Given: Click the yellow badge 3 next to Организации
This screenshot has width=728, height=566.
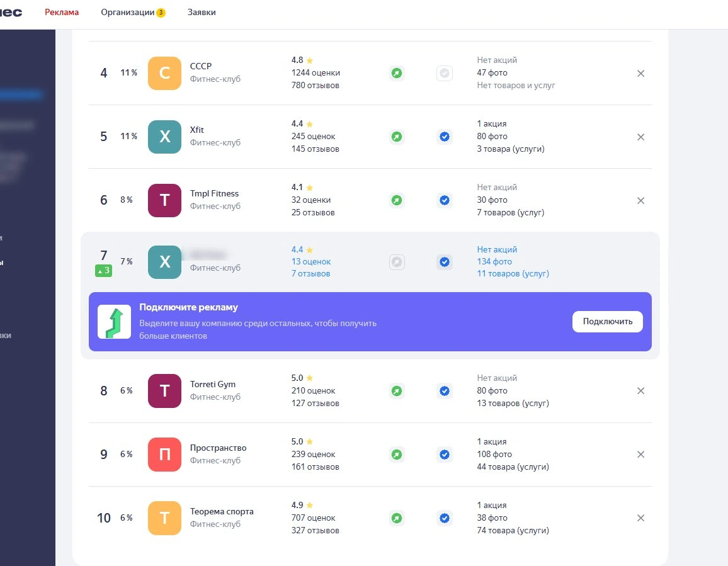Looking at the screenshot, I should (161, 13).
